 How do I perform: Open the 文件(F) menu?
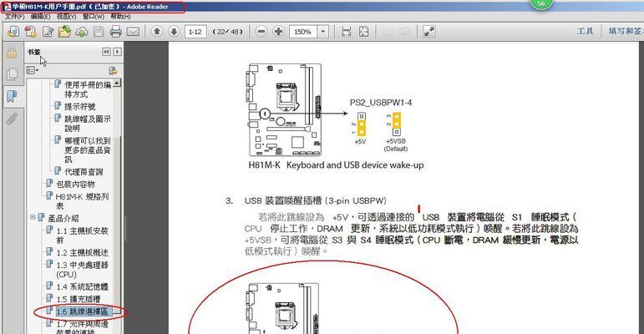pos(15,17)
